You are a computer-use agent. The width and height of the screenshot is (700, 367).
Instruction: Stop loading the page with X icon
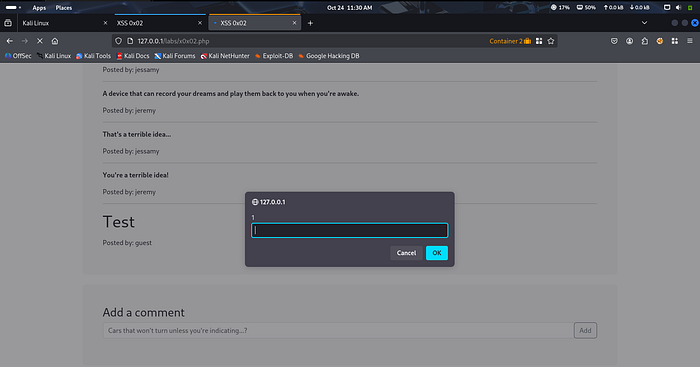pyautogui.click(x=40, y=41)
